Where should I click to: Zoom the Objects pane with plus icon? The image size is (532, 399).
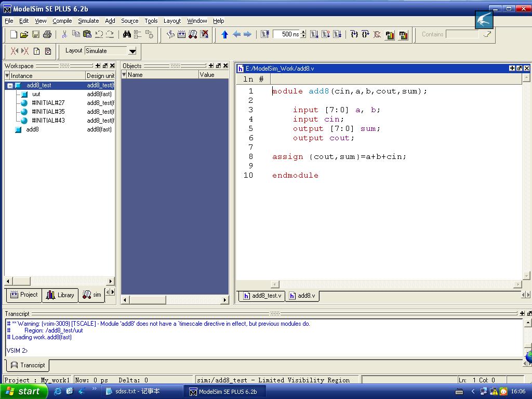211,66
